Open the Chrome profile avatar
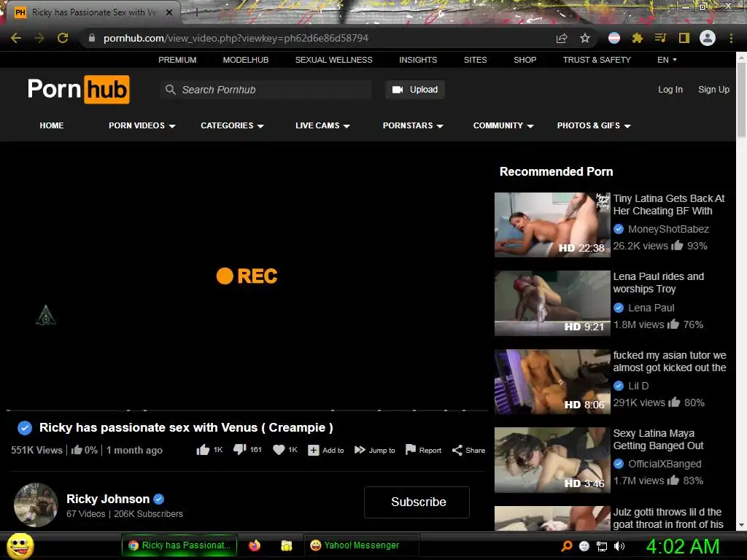 click(708, 38)
